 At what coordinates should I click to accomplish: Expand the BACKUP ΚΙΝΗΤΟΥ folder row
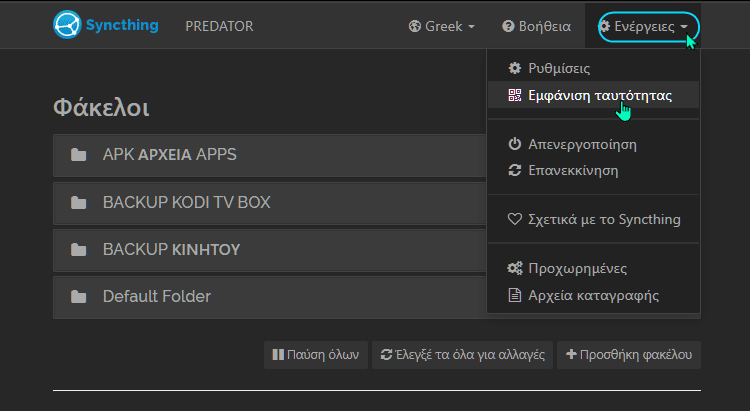pyautogui.click(x=269, y=250)
